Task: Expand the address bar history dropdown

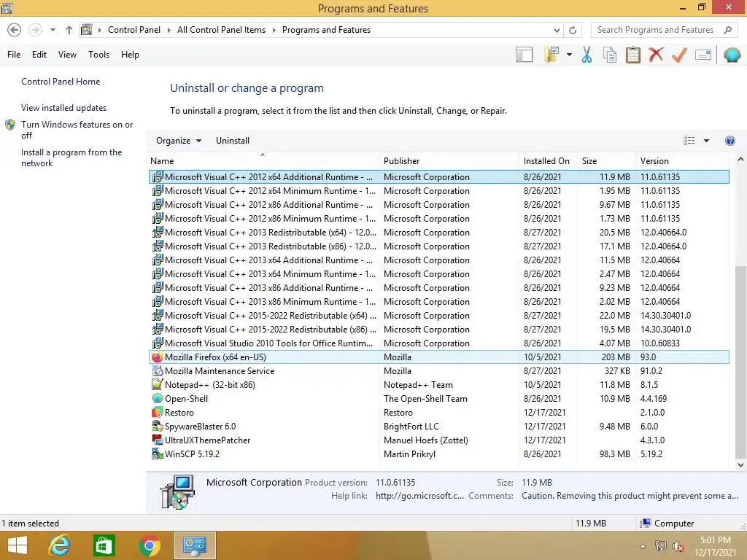Action: point(557,30)
